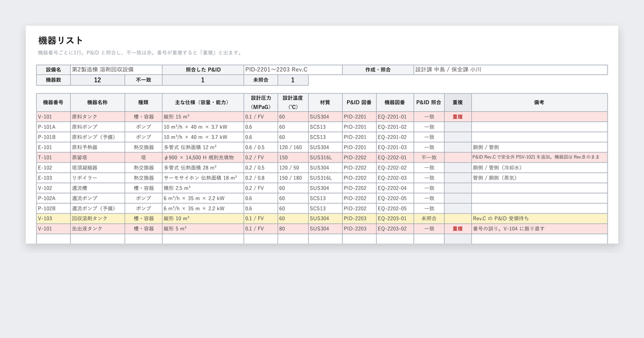Select the 機器番号 column header
This screenshot has height=338, width=644.
click(x=53, y=102)
